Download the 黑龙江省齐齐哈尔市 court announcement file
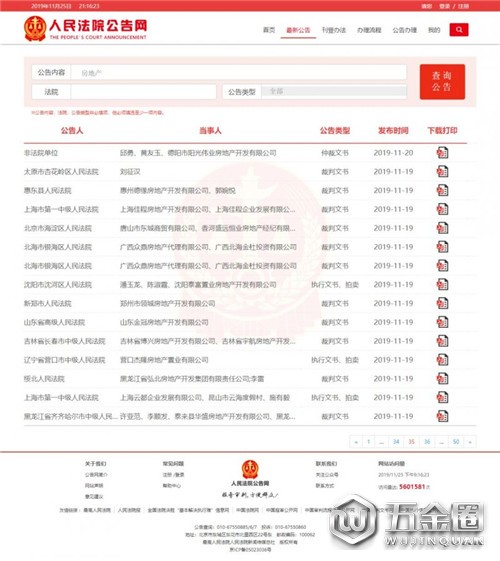This screenshot has height=561, width=500. click(442, 416)
